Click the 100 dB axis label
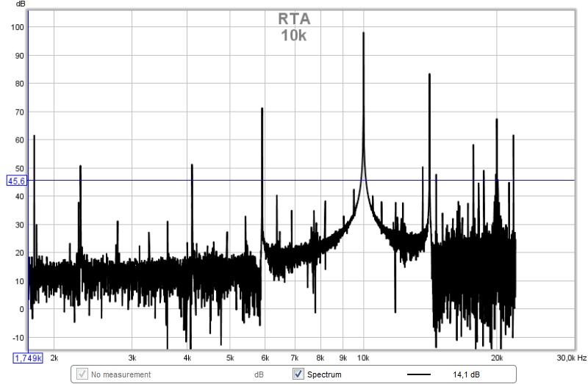The image size is (588, 384). (17, 27)
